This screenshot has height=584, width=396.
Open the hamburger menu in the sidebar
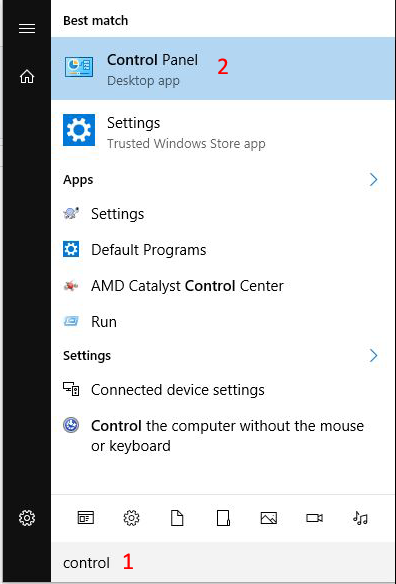[x=27, y=29]
